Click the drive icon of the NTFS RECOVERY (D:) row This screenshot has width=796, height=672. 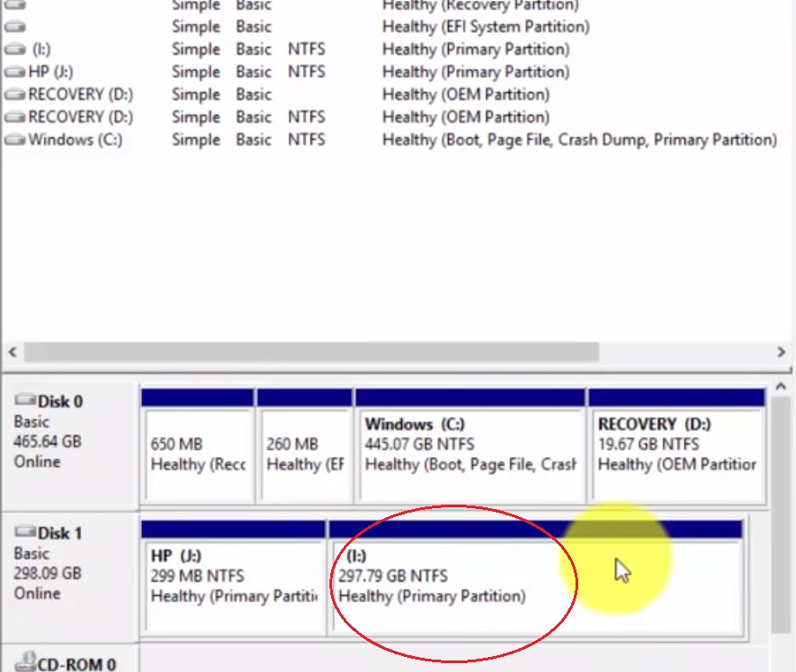(15, 117)
